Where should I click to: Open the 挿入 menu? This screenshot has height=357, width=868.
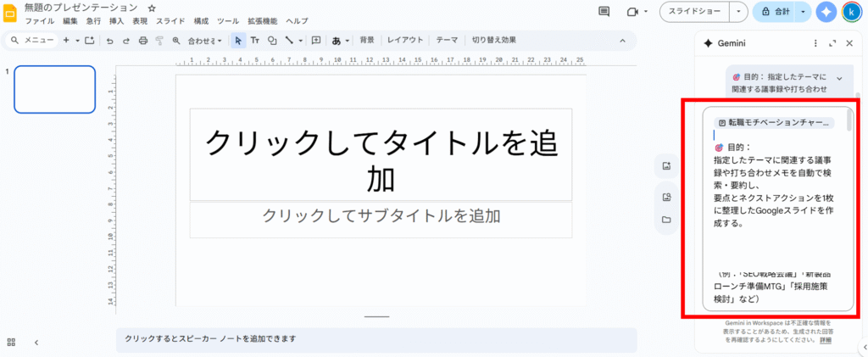coord(116,20)
